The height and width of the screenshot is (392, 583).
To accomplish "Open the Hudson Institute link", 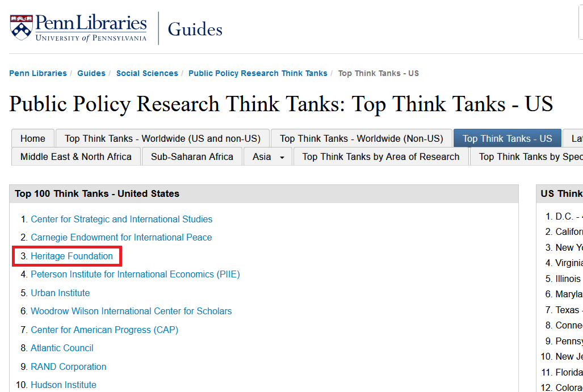I will coord(64,385).
